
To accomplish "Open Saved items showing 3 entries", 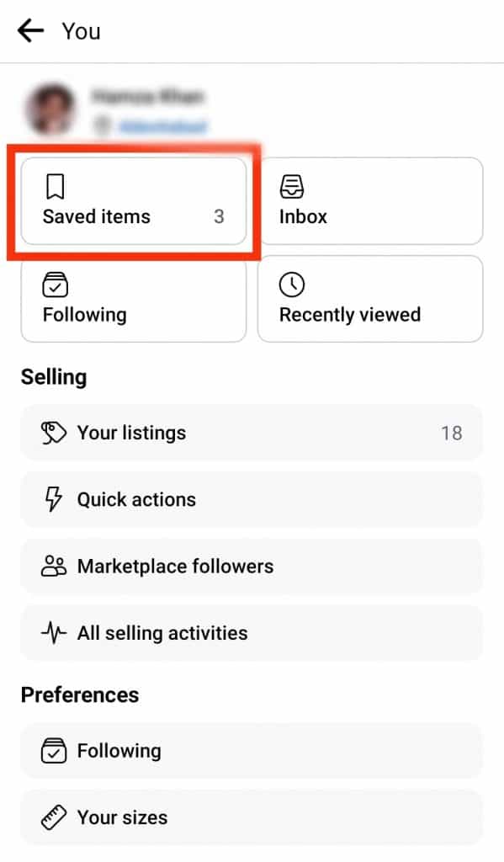I will point(132,200).
